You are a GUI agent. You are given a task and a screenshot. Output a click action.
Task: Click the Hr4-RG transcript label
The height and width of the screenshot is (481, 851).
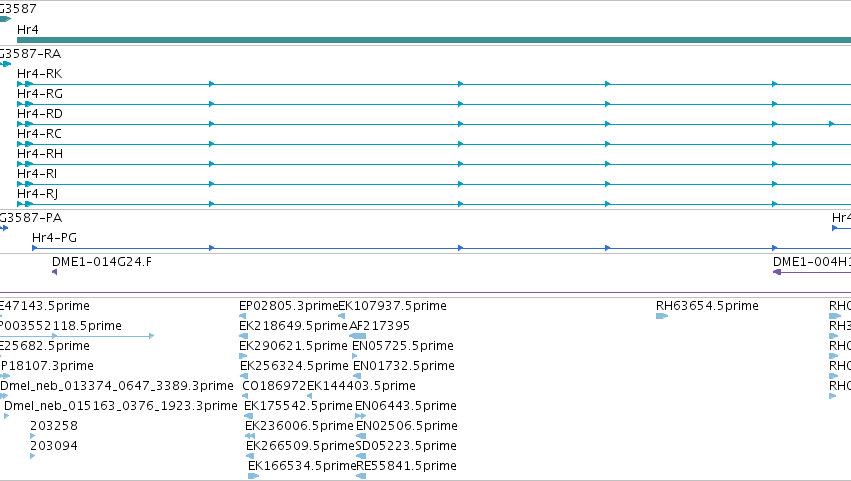pos(40,94)
